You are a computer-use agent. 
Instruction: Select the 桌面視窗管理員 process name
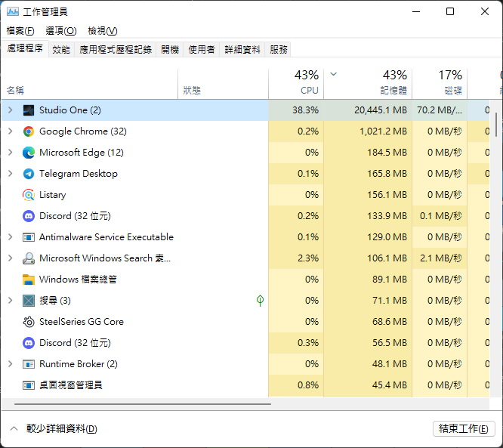(x=70, y=385)
